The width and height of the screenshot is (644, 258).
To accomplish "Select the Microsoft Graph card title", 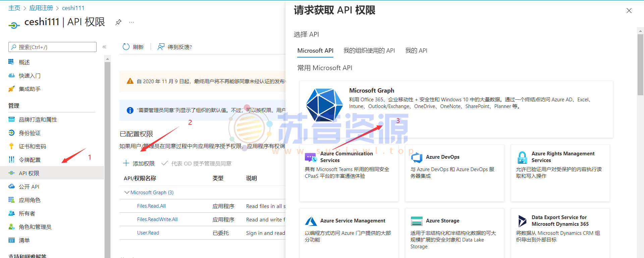I will pyautogui.click(x=372, y=91).
